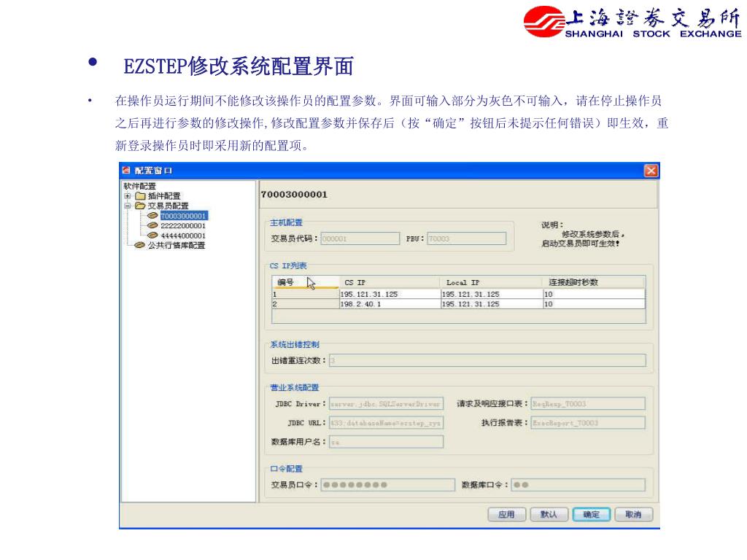Click the 默认 button
This screenshot has height=560, width=747.
tap(549, 514)
